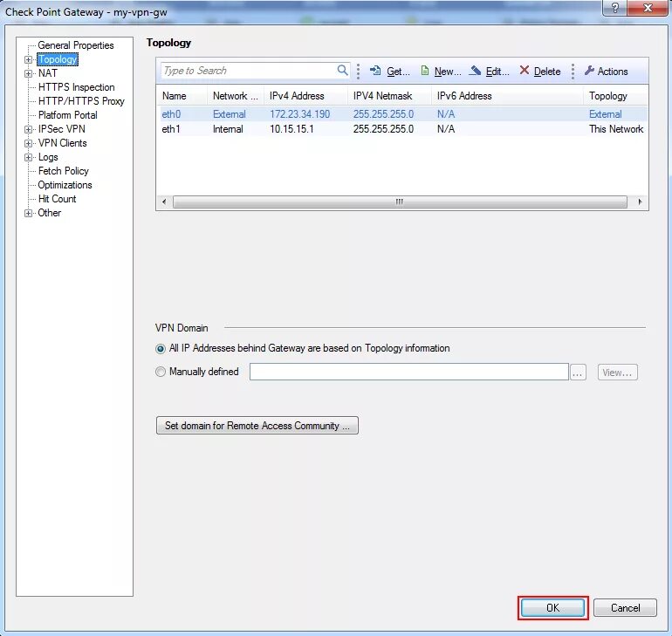
Task: Sort by the Network column header
Action: [x=236, y=96]
